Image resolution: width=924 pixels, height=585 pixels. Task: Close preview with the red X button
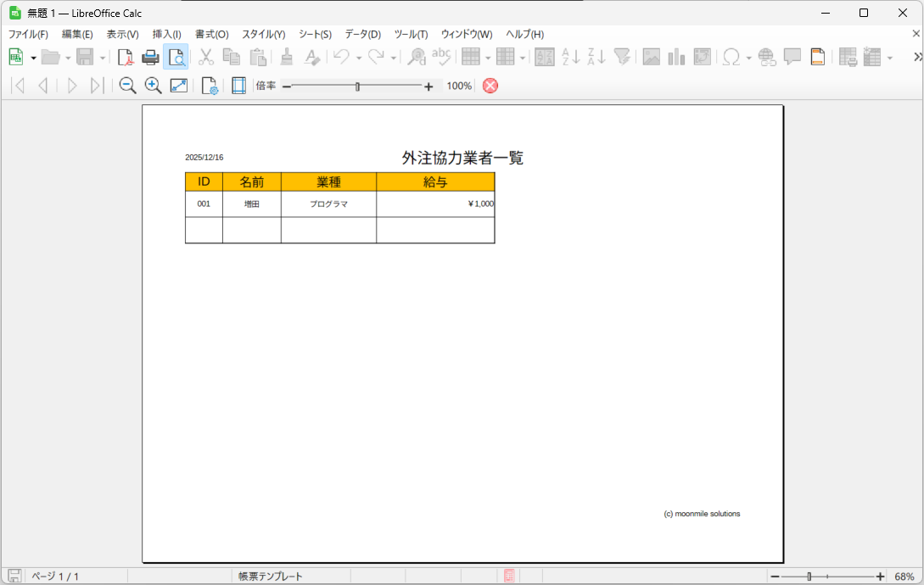tap(490, 86)
